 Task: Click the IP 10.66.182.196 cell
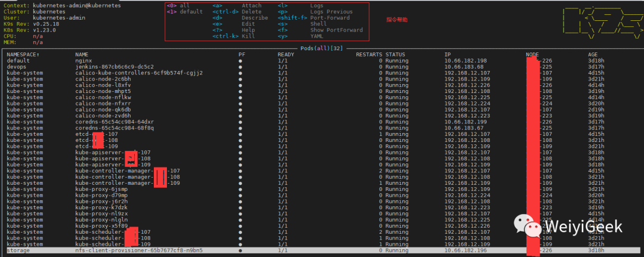pos(466,250)
